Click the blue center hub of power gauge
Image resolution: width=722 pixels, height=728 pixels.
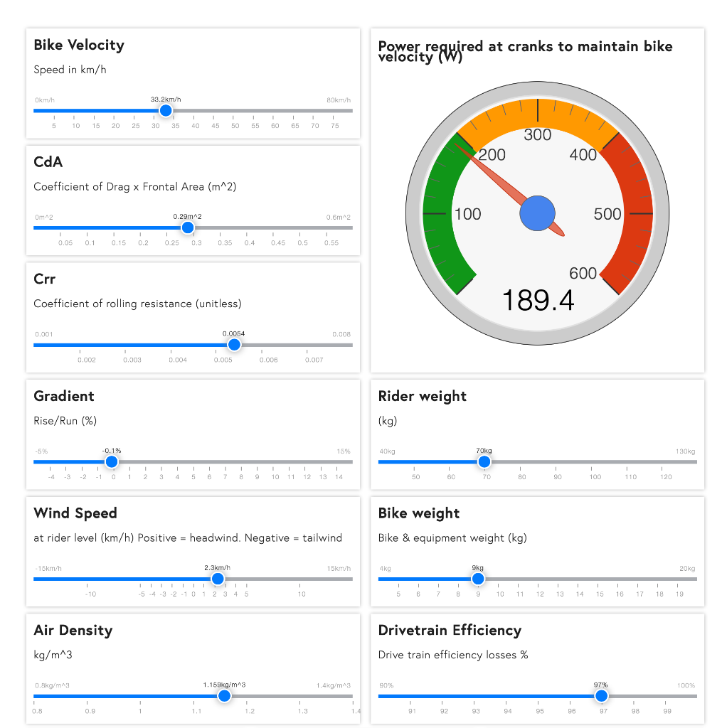click(x=538, y=213)
